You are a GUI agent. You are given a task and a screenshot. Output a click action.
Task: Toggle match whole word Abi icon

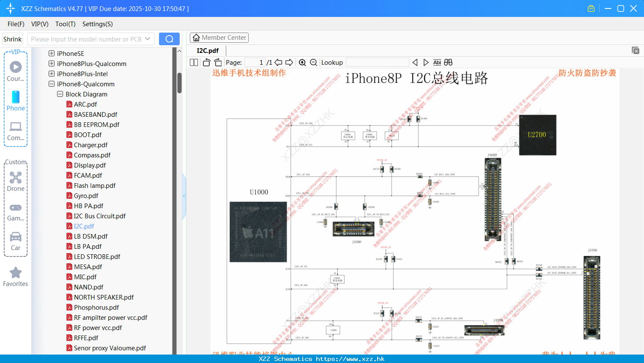coord(437,62)
